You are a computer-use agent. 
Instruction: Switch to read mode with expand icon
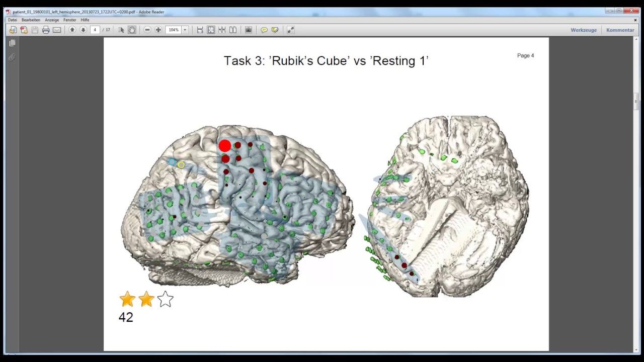tap(290, 30)
